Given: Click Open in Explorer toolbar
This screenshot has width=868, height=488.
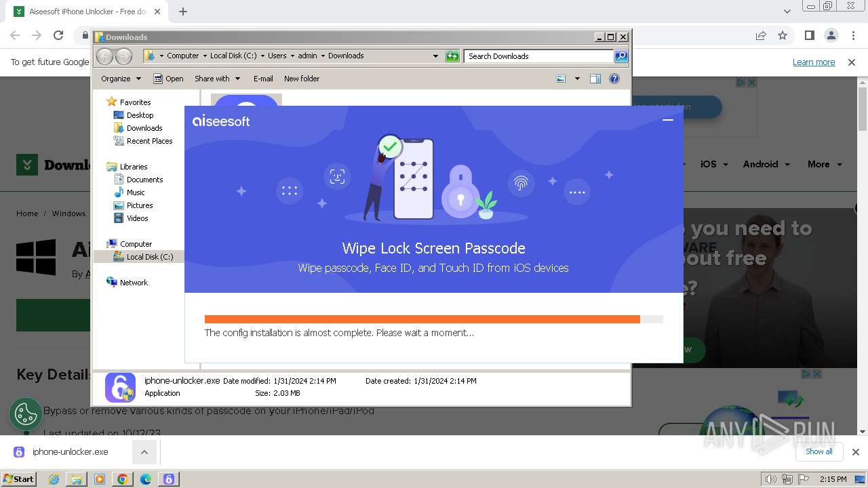Looking at the screenshot, I should [168, 79].
